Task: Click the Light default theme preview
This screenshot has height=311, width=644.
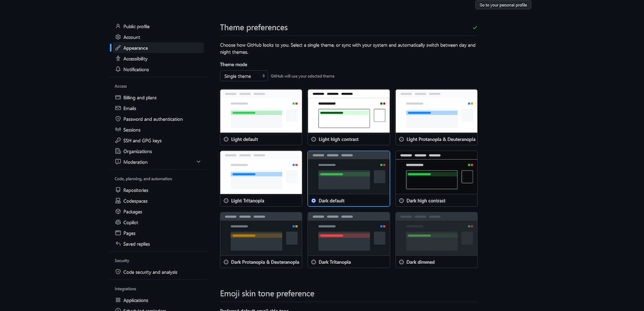Action: click(x=261, y=111)
